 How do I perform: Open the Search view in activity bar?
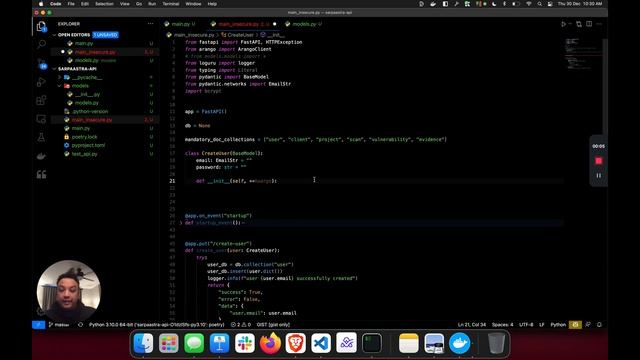[41, 44]
